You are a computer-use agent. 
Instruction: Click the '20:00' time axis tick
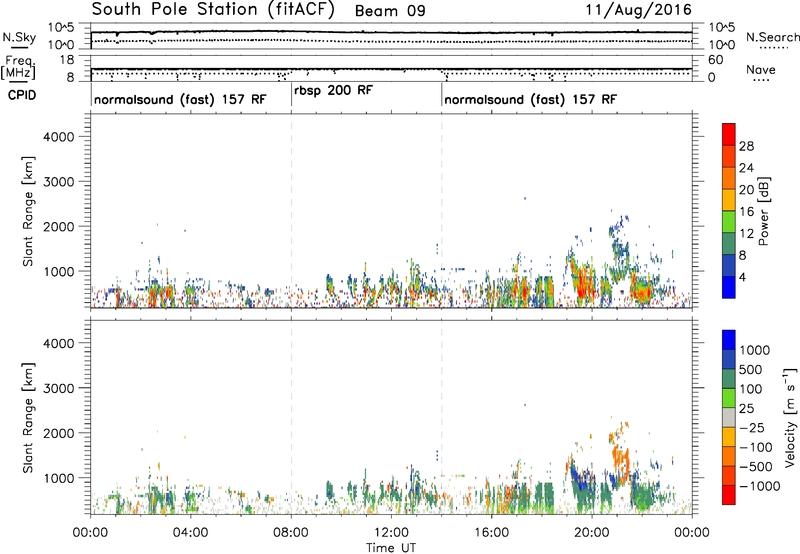(x=592, y=533)
